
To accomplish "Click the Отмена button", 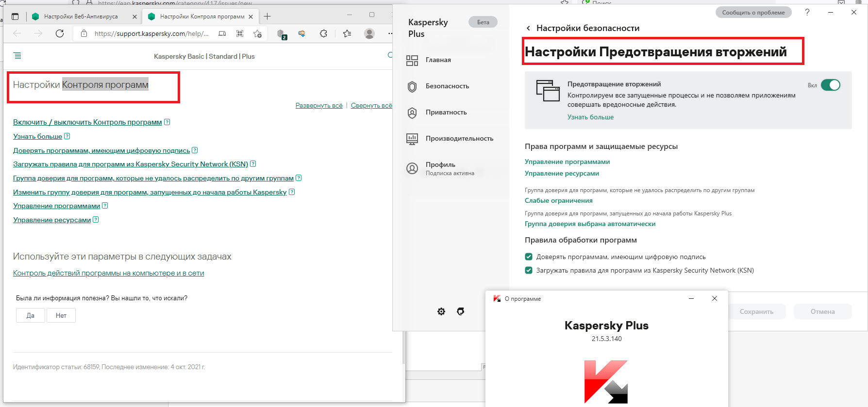I will coord(822,311).
